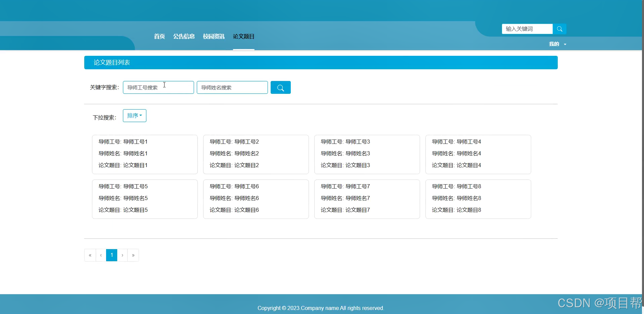
Task: Click the text 导师姓名7
Action: pos(358,198)
